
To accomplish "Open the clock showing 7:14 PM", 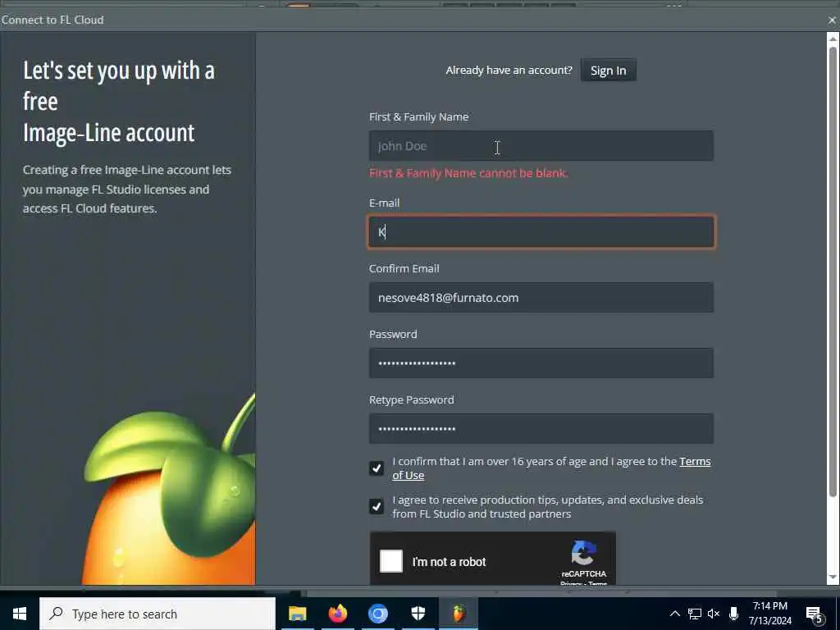I will coord(769,614).
